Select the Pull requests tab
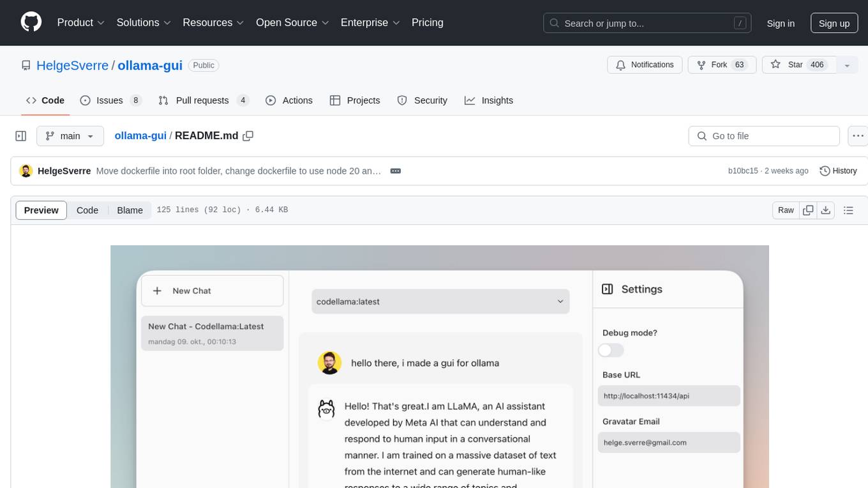The height and width of the screenshot is (488, 868). click(x=203, y=100)
